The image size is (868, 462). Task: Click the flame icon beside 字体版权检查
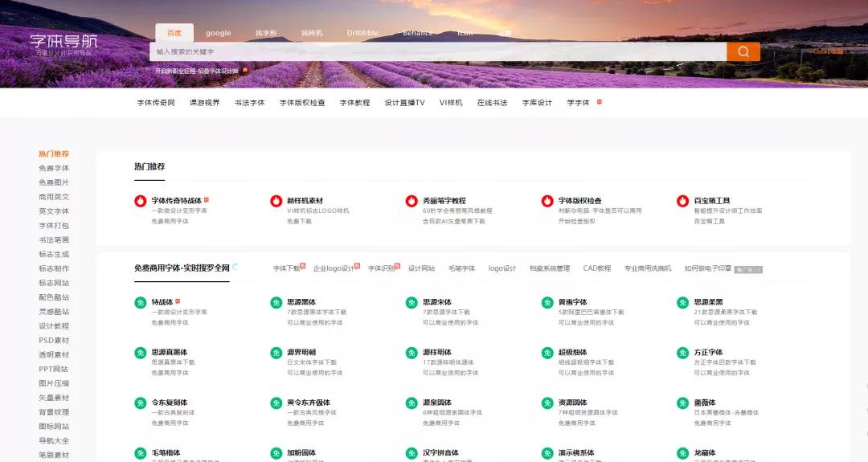[x=547, y=201]
